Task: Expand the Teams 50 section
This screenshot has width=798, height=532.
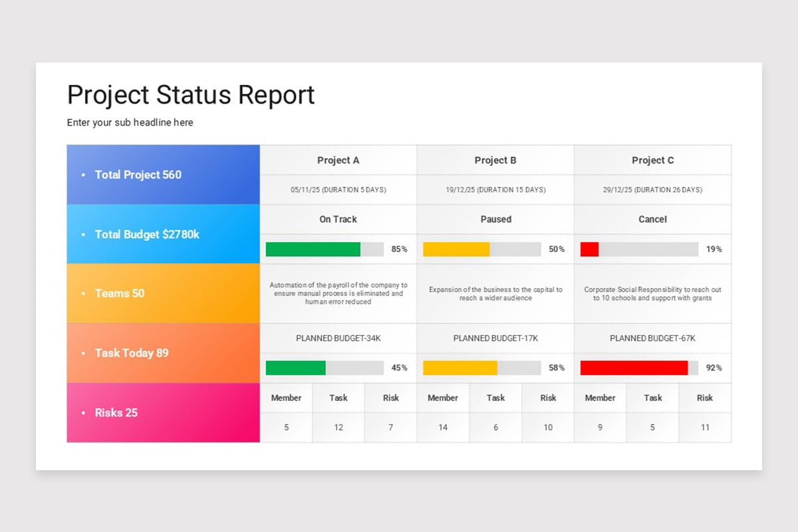Action: pyautogui.click(x=120, y=293)
